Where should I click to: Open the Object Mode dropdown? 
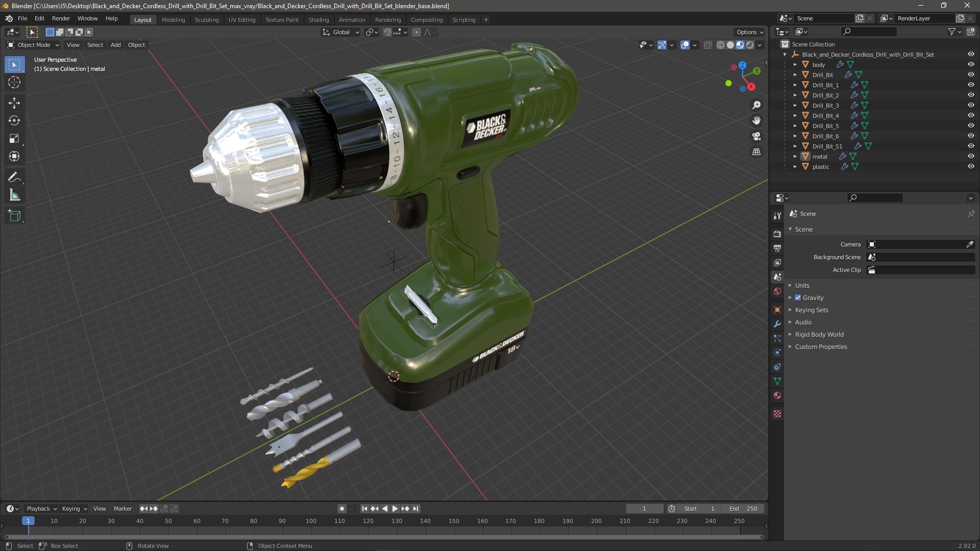33,45
